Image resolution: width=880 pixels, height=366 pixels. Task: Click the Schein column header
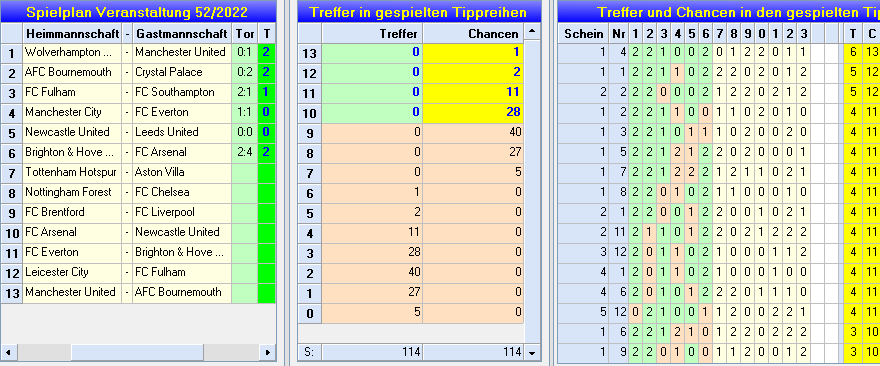point(584,34)
